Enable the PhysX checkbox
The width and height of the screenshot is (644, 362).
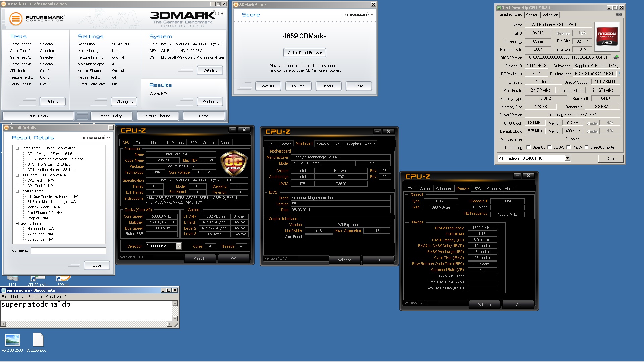click(568, 147)
